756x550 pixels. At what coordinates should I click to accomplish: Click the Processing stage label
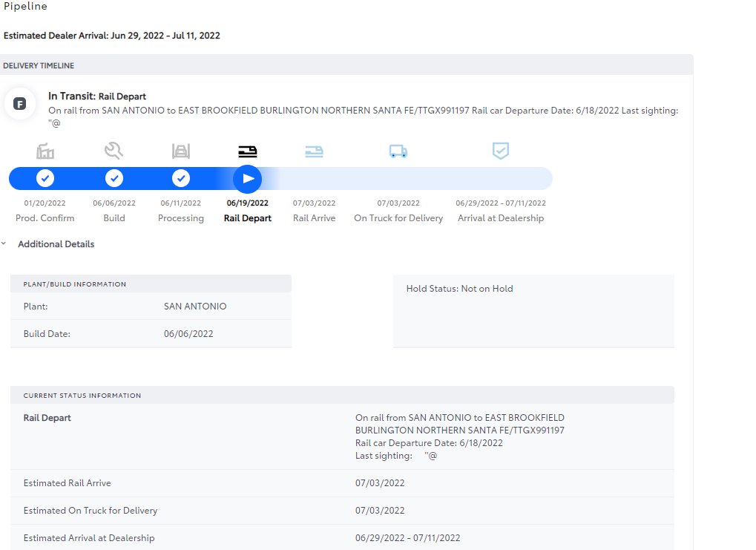pyautogui.click(x=181, y=218)
